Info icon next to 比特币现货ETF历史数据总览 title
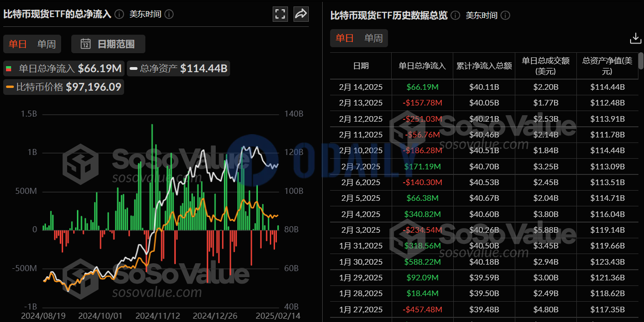644x322 pixels. (x=456, y=15)
